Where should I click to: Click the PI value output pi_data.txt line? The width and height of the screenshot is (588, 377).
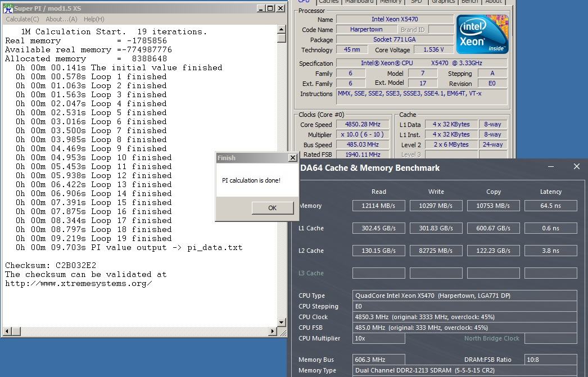click(129, 248)
